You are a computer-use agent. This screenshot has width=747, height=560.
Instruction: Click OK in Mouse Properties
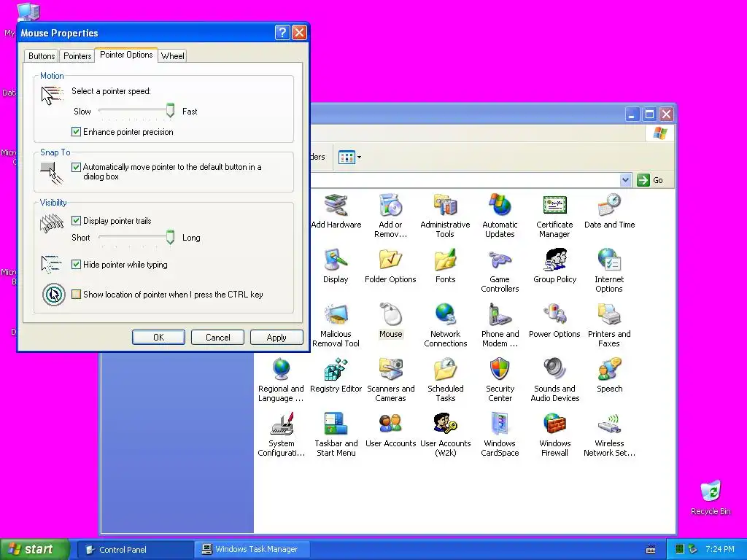point(158,337)
